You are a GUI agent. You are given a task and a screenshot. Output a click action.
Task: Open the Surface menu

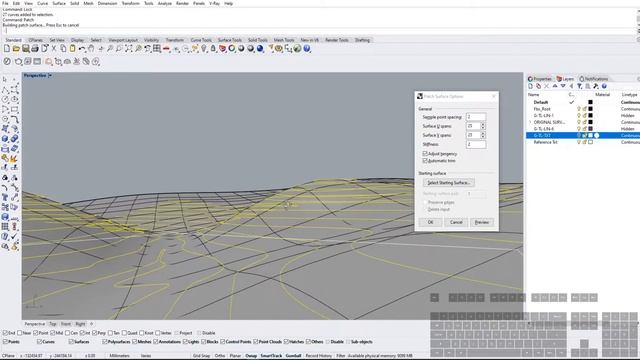point(59,3)
